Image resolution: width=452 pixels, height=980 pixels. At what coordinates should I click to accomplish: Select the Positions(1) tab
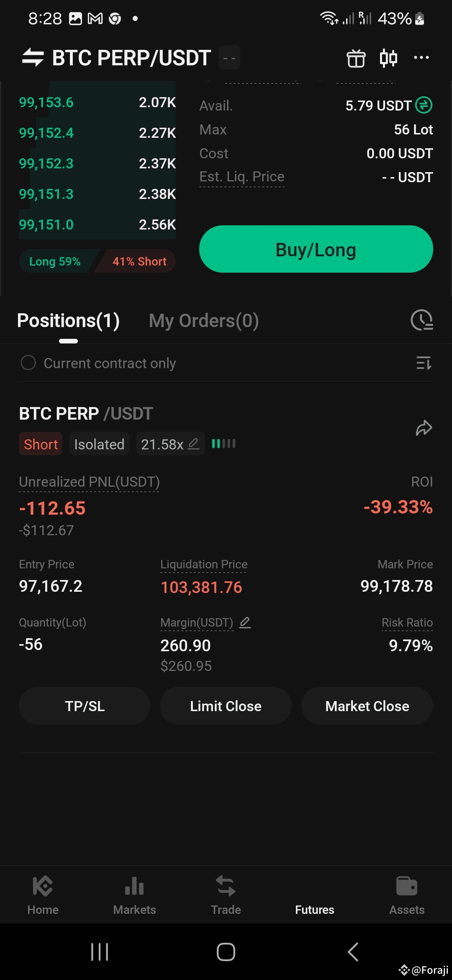tap(68, 321)
